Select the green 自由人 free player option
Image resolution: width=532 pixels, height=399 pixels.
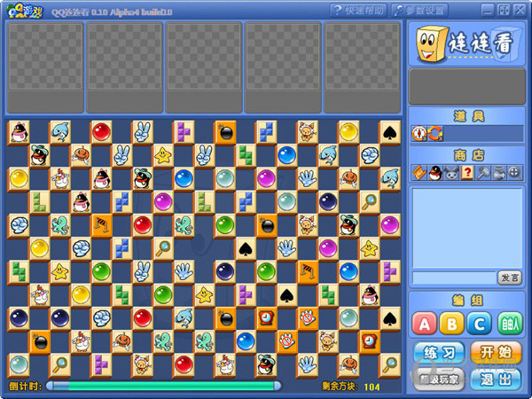pos(509,324)
